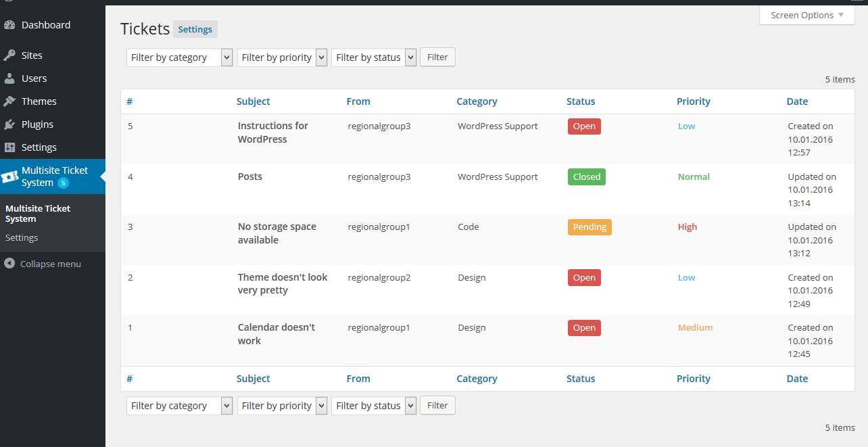The height and width of the screenshot is (447, 868).
Task: Open the Posts ticket
Action: (x=250, y=177)
